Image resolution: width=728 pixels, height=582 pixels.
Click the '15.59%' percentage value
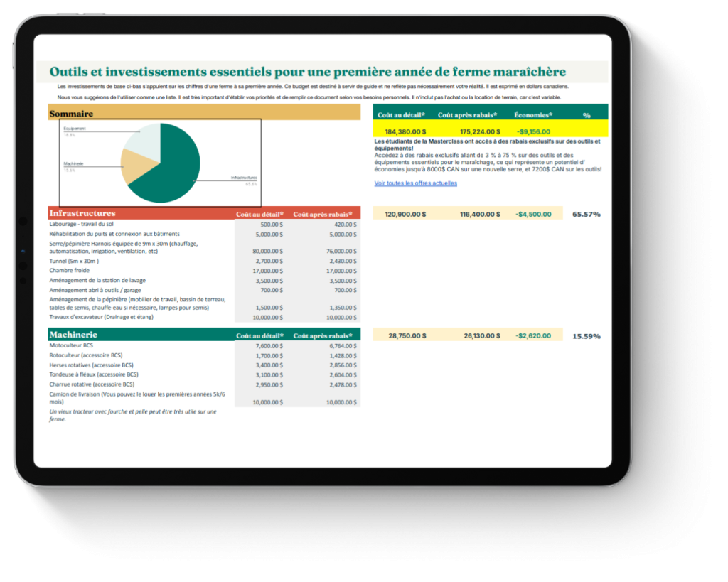click(587, 336)
